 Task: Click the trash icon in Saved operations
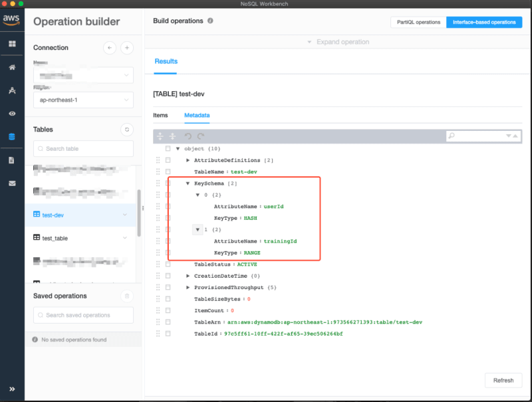click(x=127, y=296)
